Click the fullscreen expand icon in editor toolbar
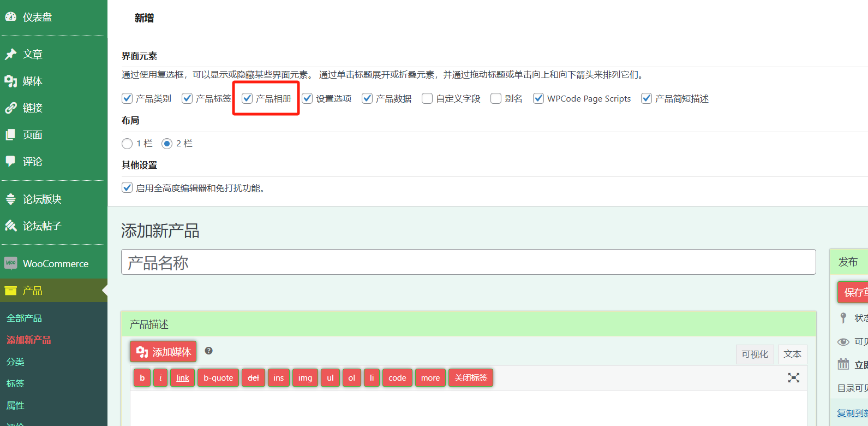 point(793,378)
